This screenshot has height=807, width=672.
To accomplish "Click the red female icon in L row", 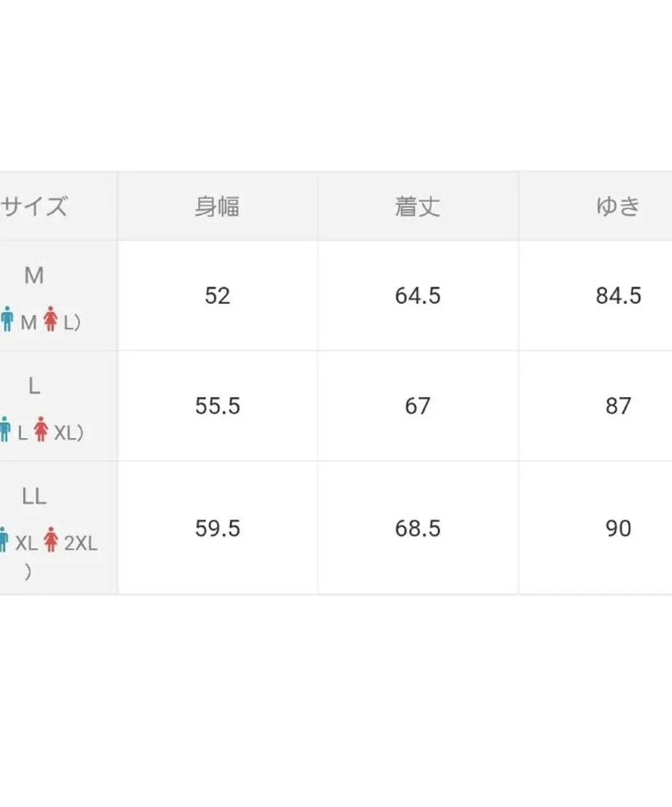I will (41, 429).
